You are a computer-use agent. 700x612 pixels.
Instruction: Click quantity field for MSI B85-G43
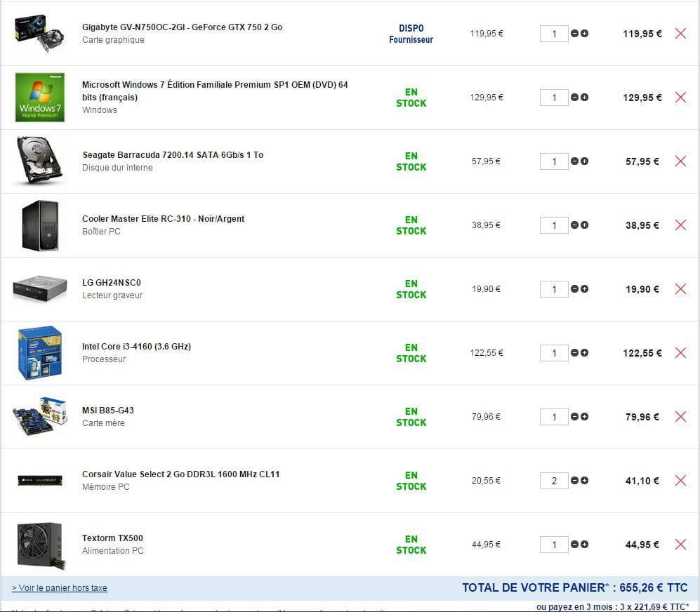[x=554, y=416]
